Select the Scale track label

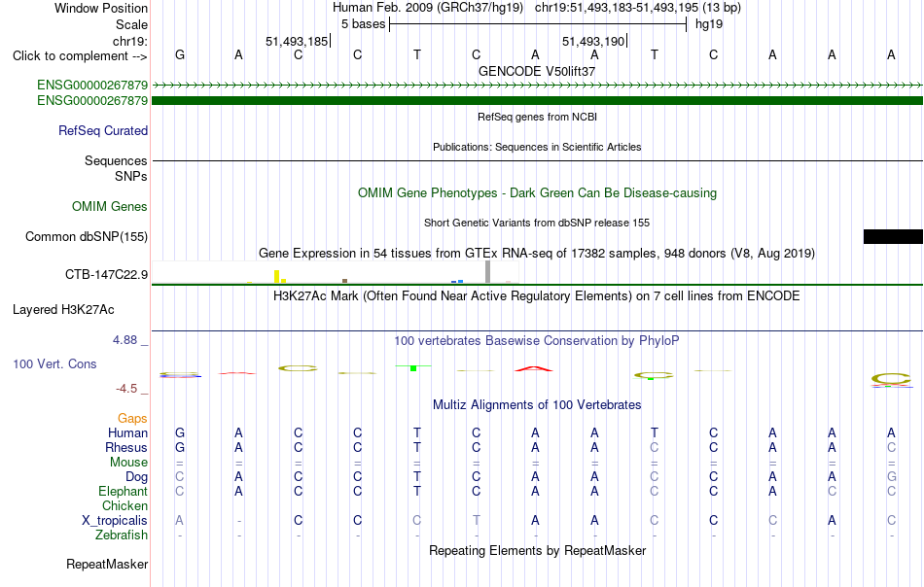pos(131,24)
